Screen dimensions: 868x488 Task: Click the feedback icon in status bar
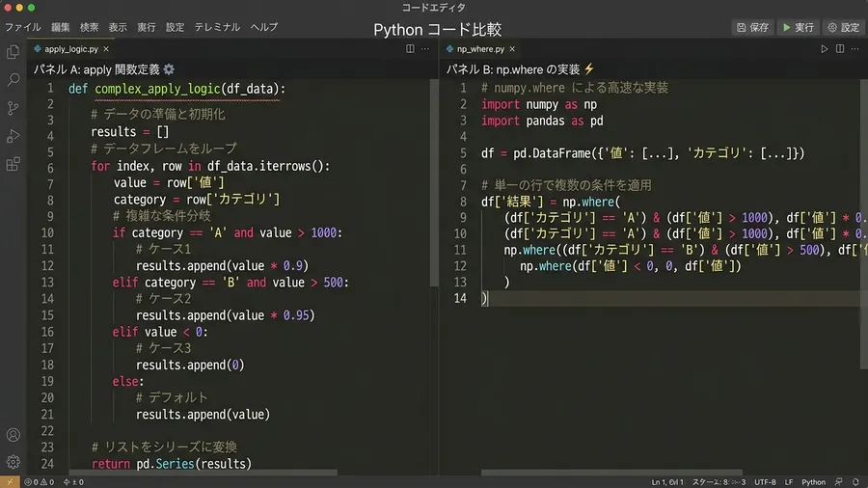pyautogui.click(x=839, y=482)
